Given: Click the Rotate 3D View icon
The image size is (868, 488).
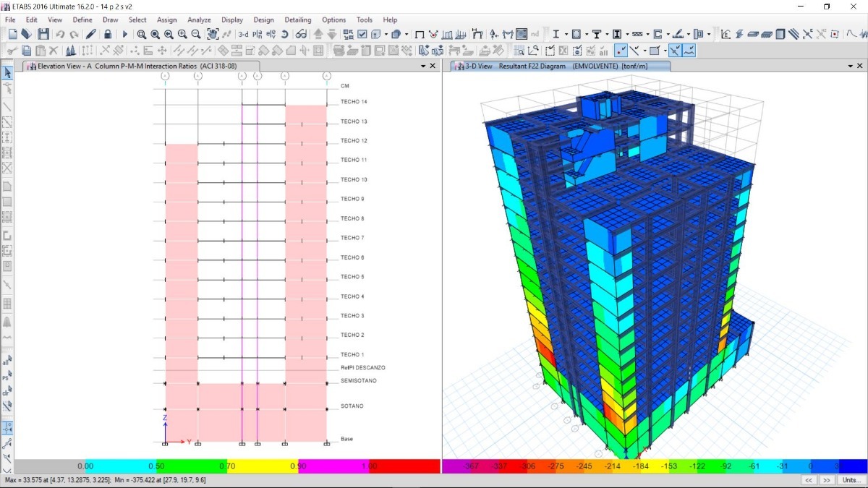Looking at the screenshot, I should click(284, 34).
